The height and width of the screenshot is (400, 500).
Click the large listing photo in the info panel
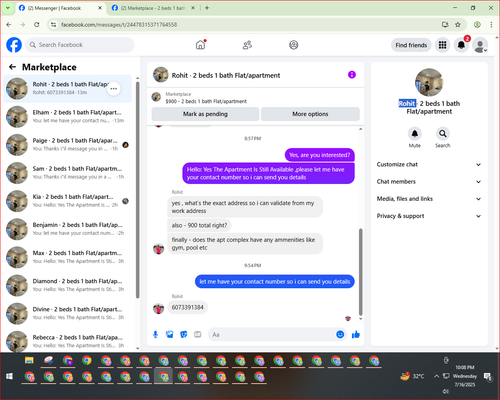[x=429, y=82]
